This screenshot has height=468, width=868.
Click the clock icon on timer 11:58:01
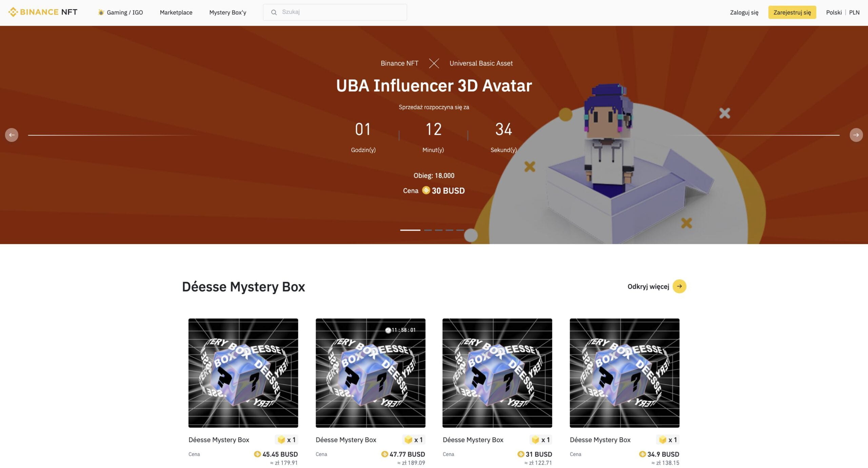point(388,330)
